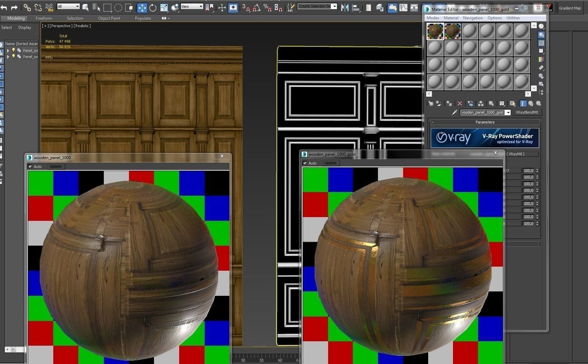Toggle the Angle Snap icon
588x364 pixels.
tap(256, 7)
